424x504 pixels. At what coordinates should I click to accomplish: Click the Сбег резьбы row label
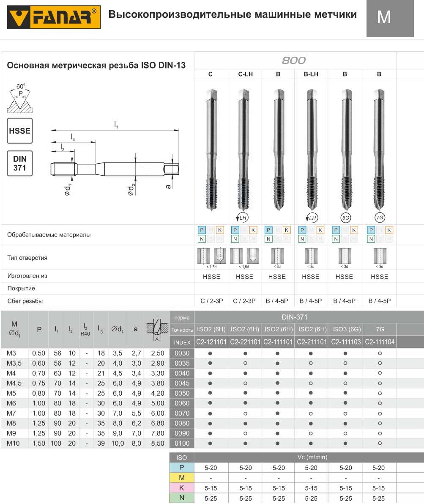point(25,301)
